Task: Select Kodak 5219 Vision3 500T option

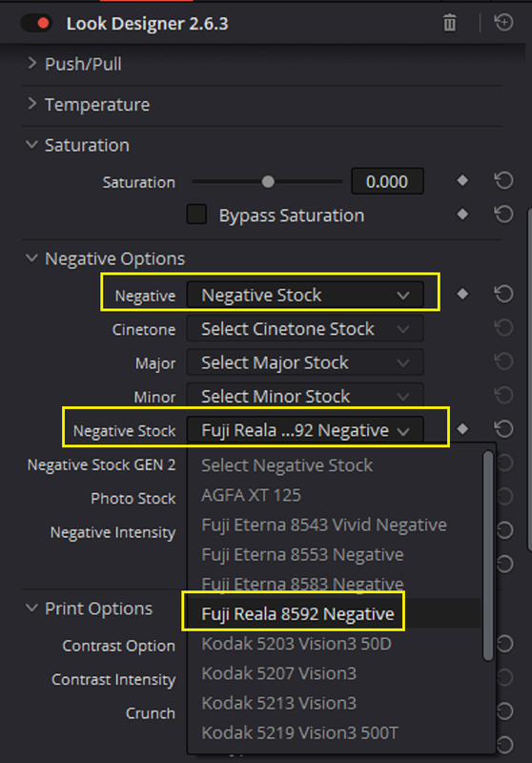Action: click(300, 732)
